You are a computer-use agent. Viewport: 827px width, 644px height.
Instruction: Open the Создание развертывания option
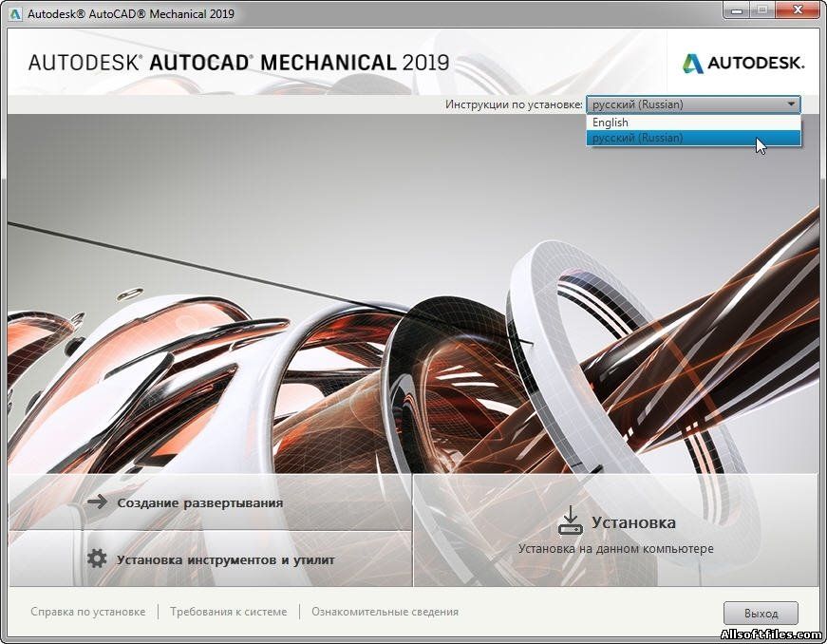coord(200,502)
